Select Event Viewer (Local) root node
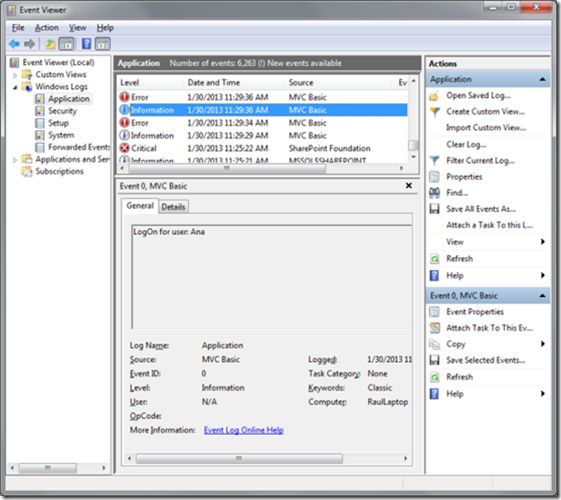The image size is (561, 500). (x=58, y=62)
